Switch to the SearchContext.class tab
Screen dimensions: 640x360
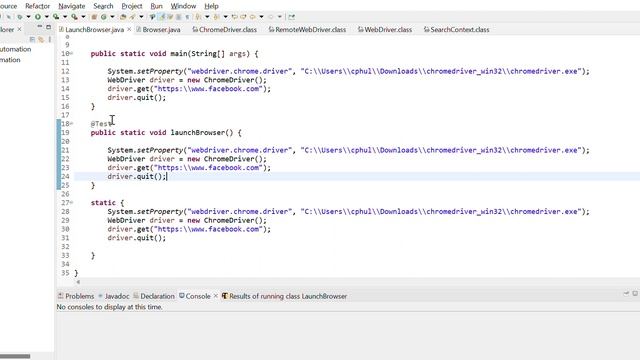point(456,29)
